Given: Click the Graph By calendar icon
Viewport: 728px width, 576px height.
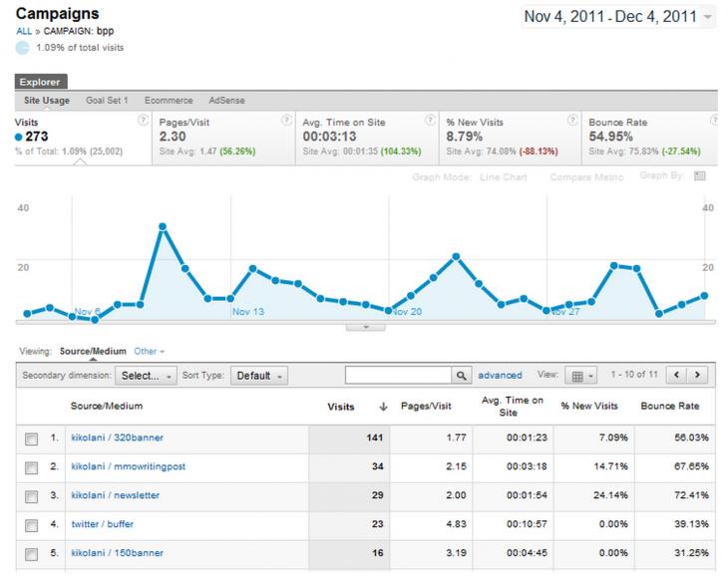Looking at the screenshot, I should pyautogui.click(x=700, y=175).
